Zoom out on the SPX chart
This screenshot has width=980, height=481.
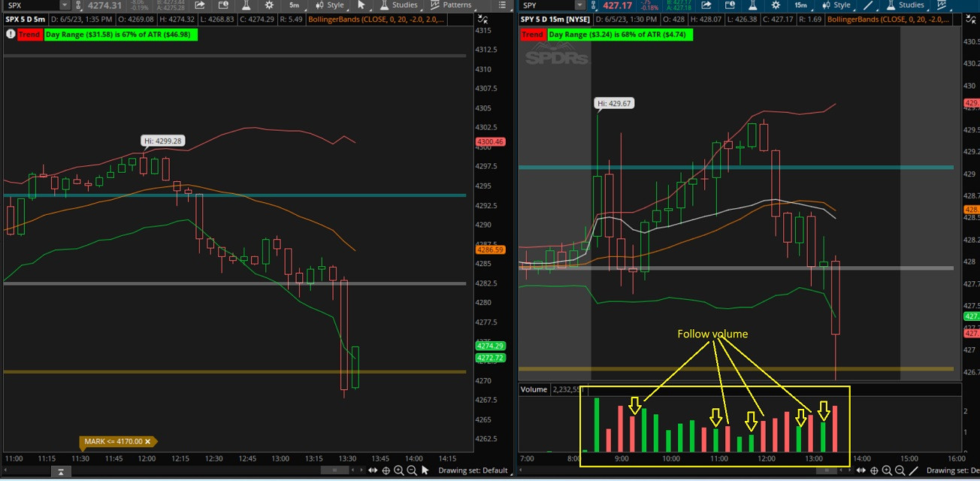[412, 470]
